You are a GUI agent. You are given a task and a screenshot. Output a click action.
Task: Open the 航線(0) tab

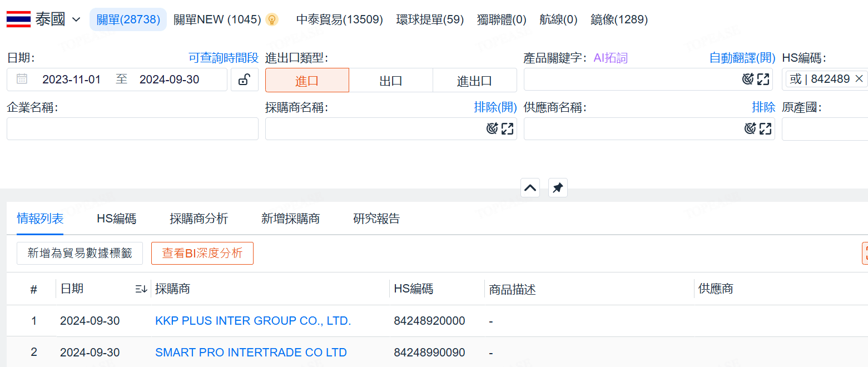coord(558,19)
